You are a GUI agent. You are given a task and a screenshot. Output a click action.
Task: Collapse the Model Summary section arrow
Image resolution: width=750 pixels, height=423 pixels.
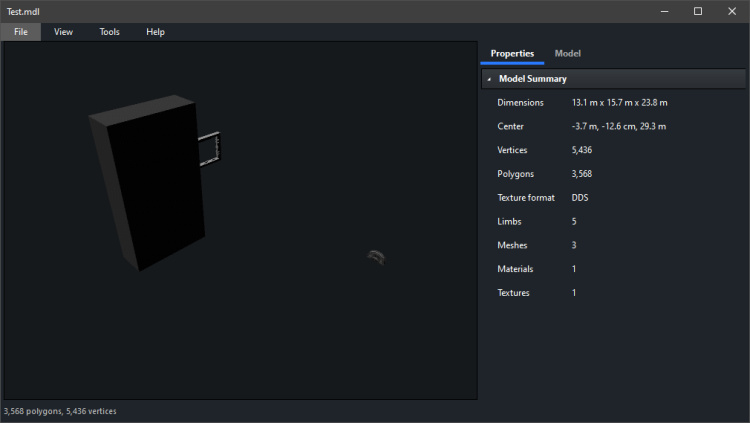click(x=489, y=79)
